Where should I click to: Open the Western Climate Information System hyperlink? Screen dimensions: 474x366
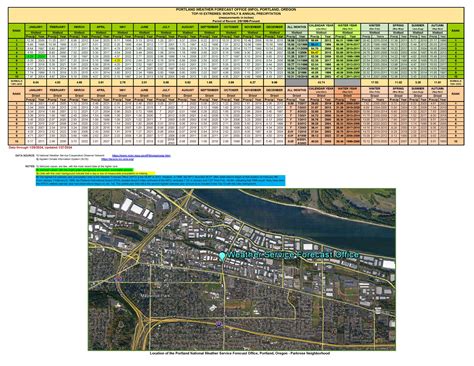click(x=118, y=159)
